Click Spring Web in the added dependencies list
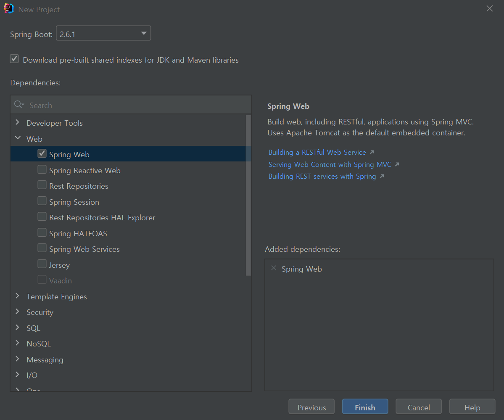The width and height of the screenshot is (504, 420). point(301,269)
